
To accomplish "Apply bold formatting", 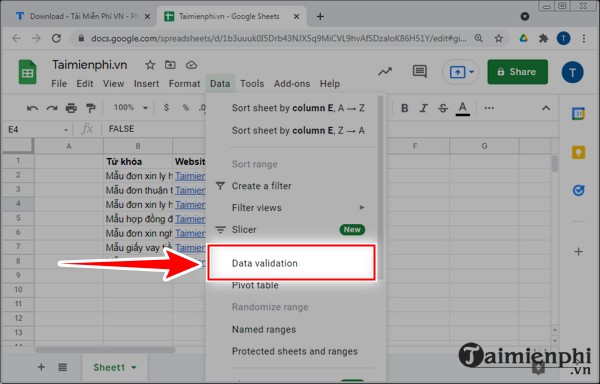I will [404, 108].
